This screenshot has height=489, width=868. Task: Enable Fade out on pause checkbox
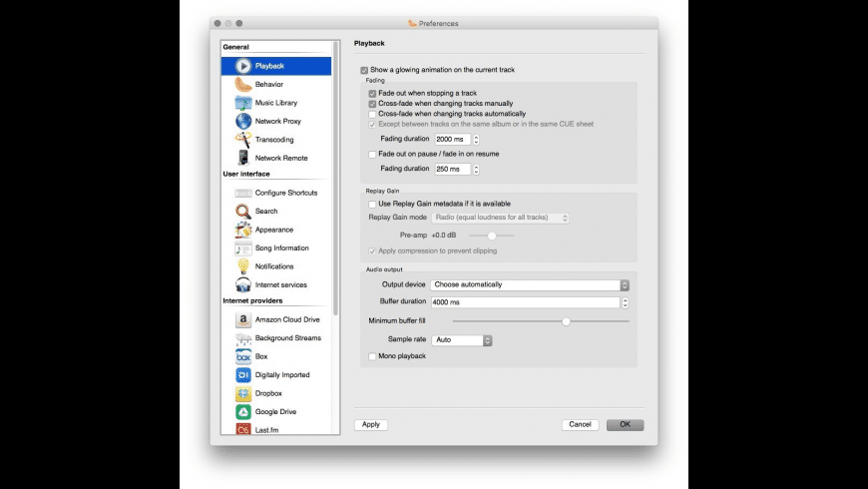[x=372, y=155]
